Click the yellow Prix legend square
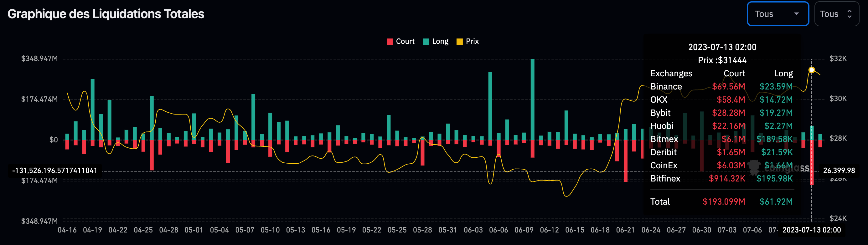The width and height of the screenshot is (868, 245). coord(459,42)
